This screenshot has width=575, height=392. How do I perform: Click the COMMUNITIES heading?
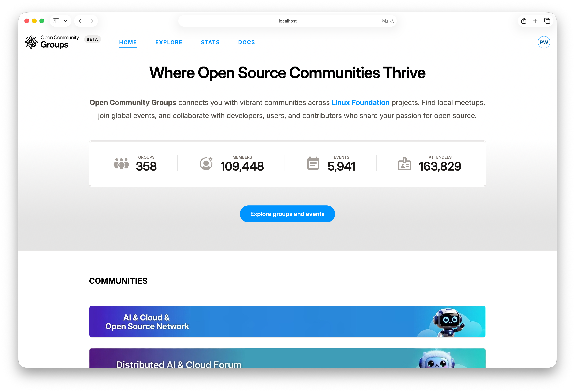point(118,281)
